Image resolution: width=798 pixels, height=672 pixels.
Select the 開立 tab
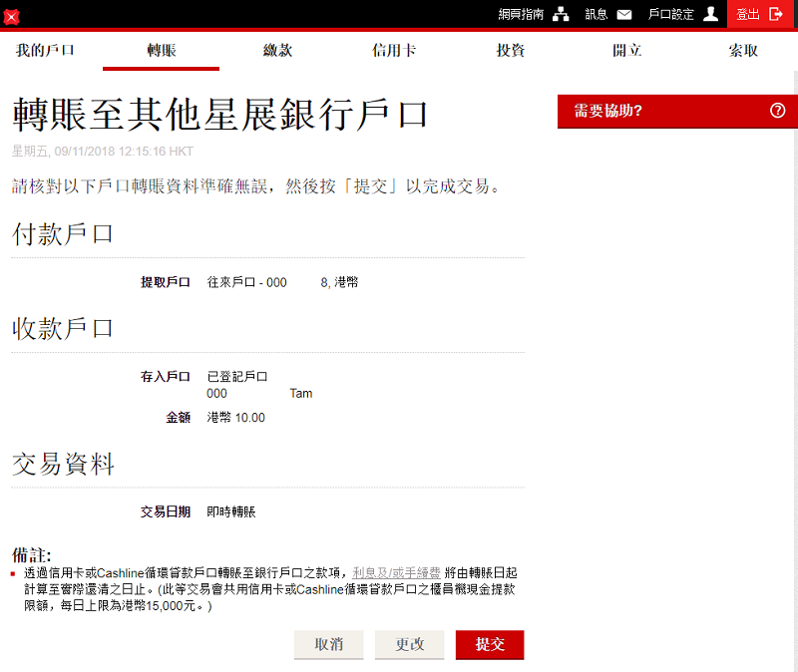626,50
